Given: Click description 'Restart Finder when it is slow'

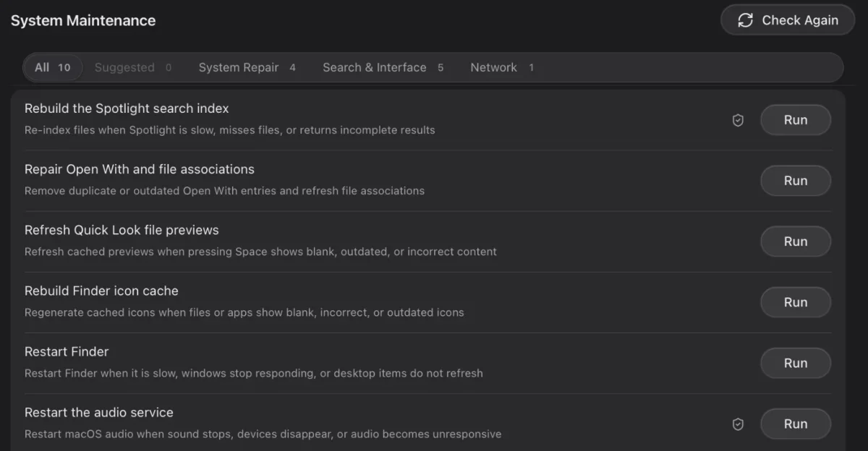Looking at the screenshot, I should coord(254,373).
